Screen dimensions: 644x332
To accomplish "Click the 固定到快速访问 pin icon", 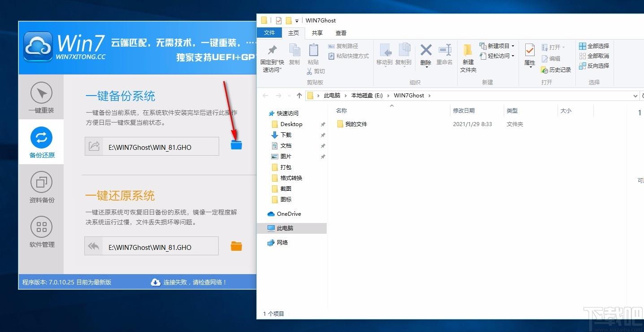I will point(272,50).
